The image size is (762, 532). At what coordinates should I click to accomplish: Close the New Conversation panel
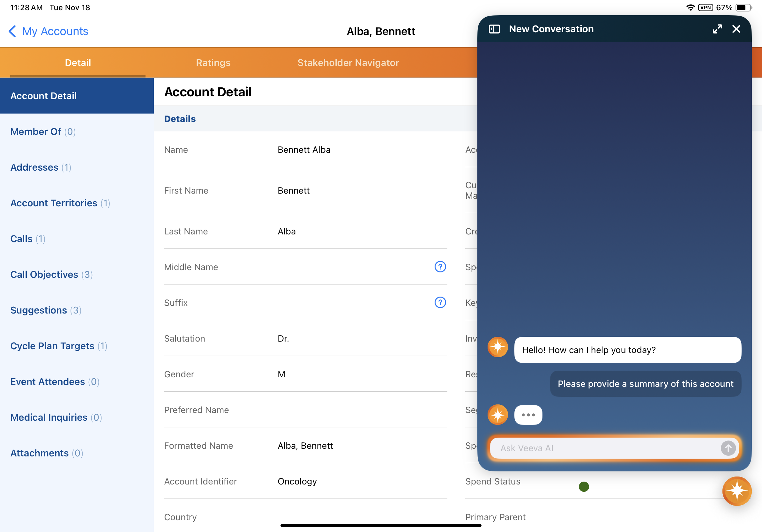click(x=736, y=29)
